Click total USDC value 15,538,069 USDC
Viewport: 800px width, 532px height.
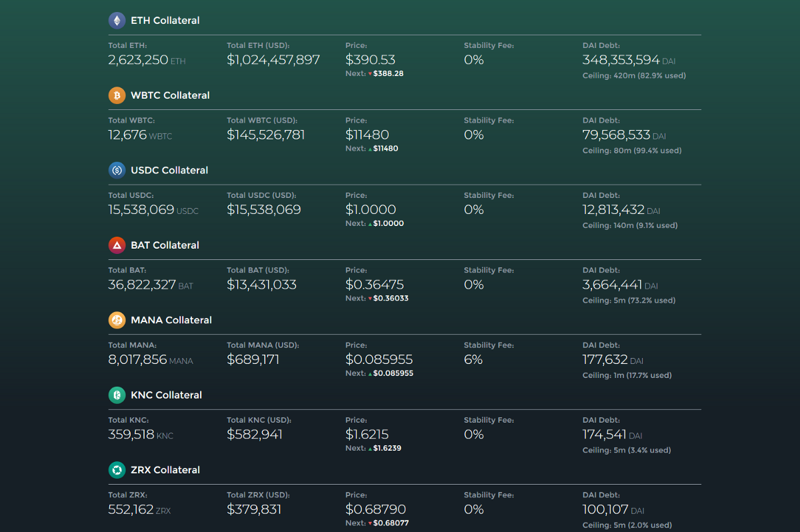tap(153, 210)
